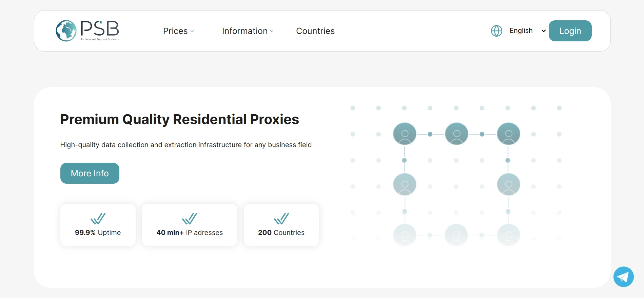Open the Telegram chat bubble
The image size is (644, 298).
pos(623,277)
